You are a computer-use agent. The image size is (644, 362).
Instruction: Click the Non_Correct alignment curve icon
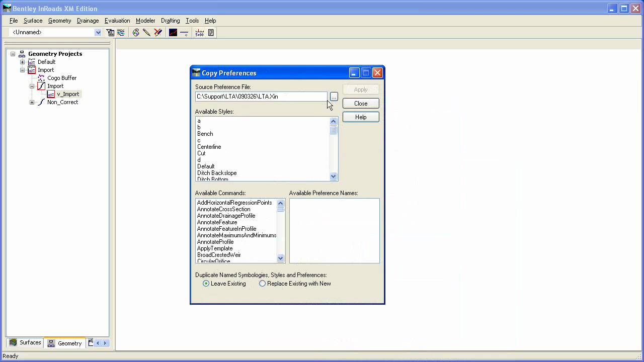click(41, 102)
